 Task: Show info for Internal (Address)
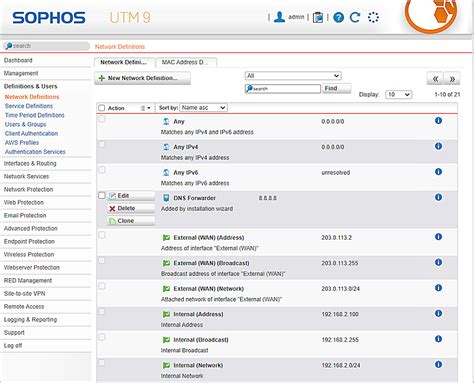point(438,313)
